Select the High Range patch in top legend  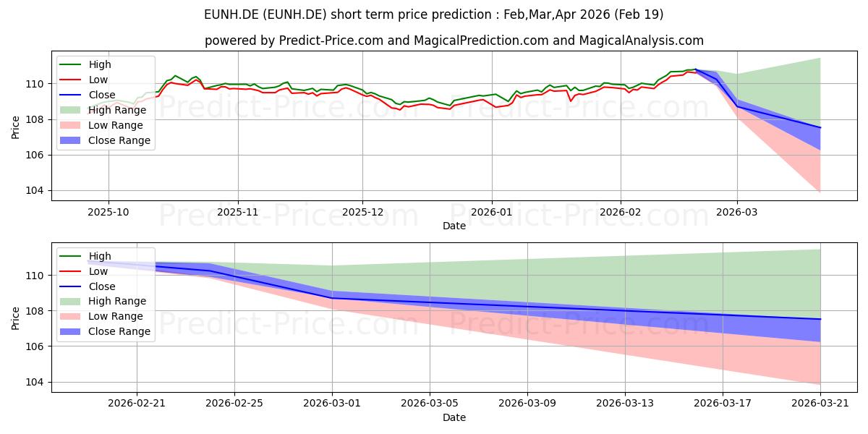72,111
